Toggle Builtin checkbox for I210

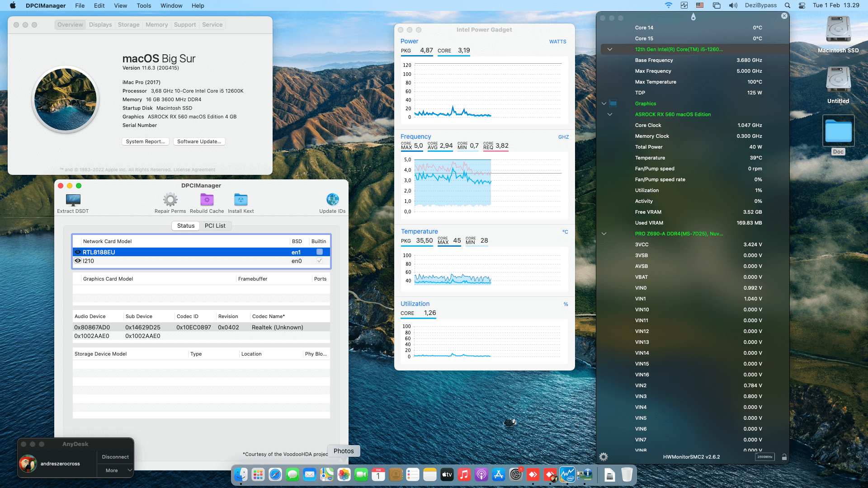click(320, 261)
